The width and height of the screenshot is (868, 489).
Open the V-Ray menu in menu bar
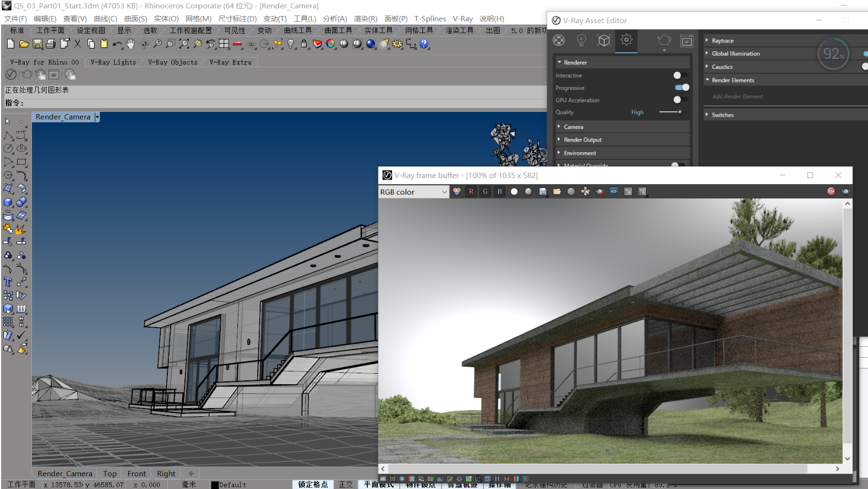tap(462, 19)
